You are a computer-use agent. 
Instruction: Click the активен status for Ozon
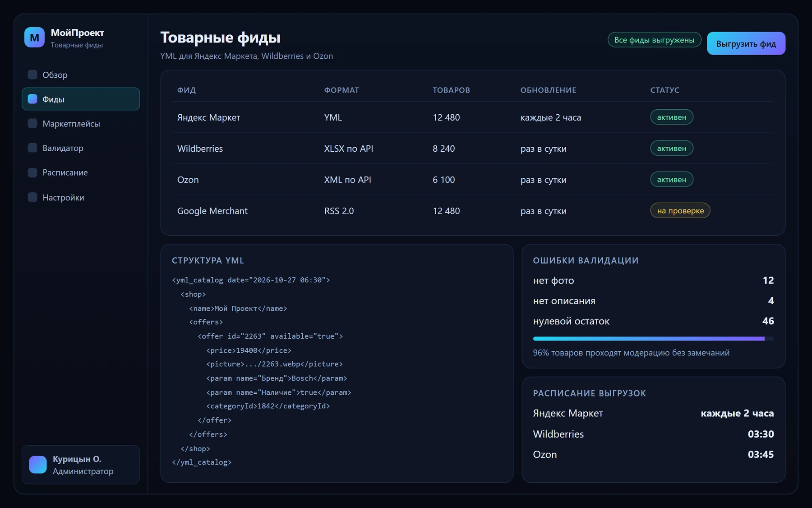pyautogui.click(x=672, y=179)
